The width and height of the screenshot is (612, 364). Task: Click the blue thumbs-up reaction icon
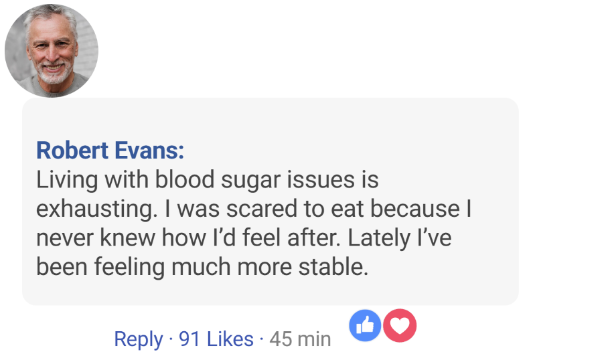366,326
